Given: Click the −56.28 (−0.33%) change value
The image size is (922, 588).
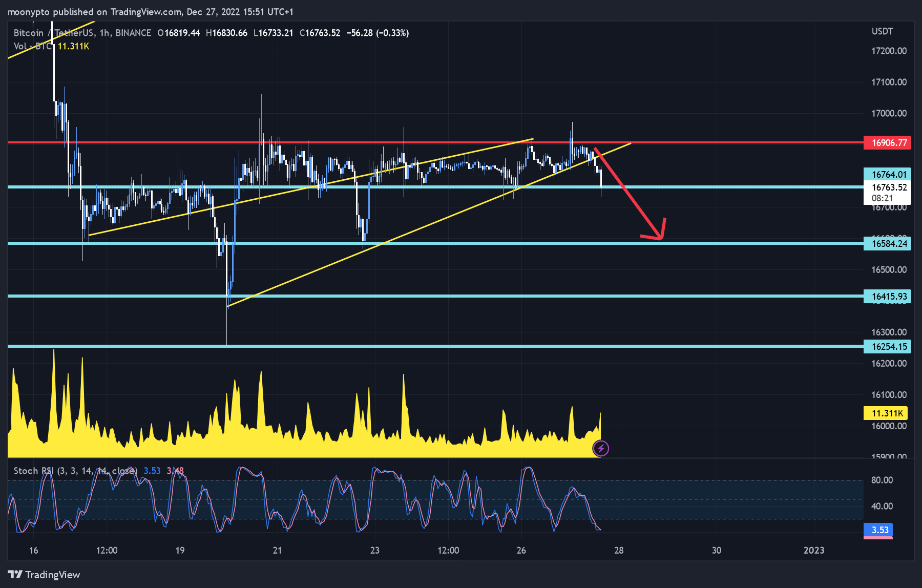Looking at the screenshot, I should click(378, 33).
